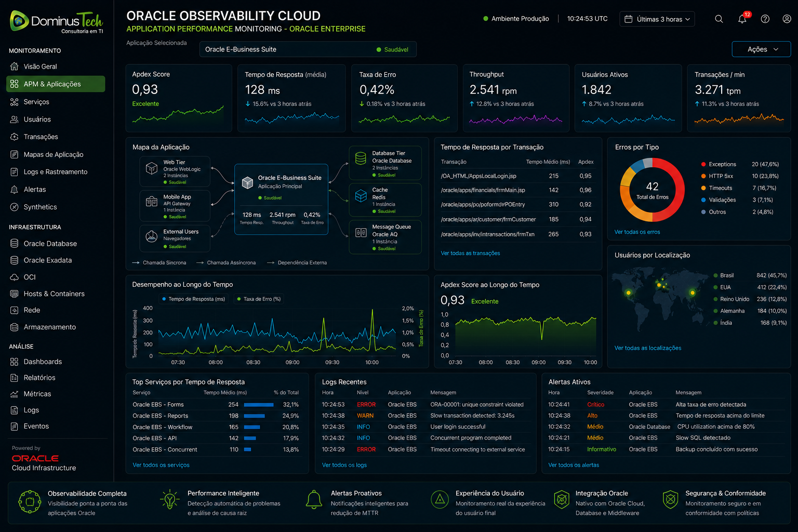The image size is (798, 532).
Task: Click Ver todos os erros link
Action: pos(637,232)
